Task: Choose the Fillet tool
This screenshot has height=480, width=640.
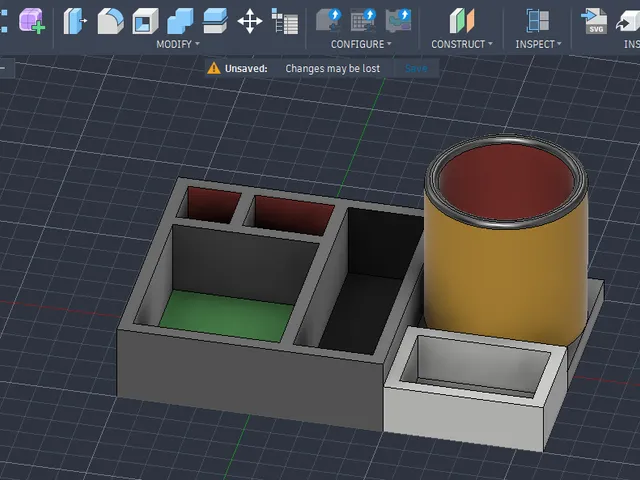Action: [x=111, y=21]
